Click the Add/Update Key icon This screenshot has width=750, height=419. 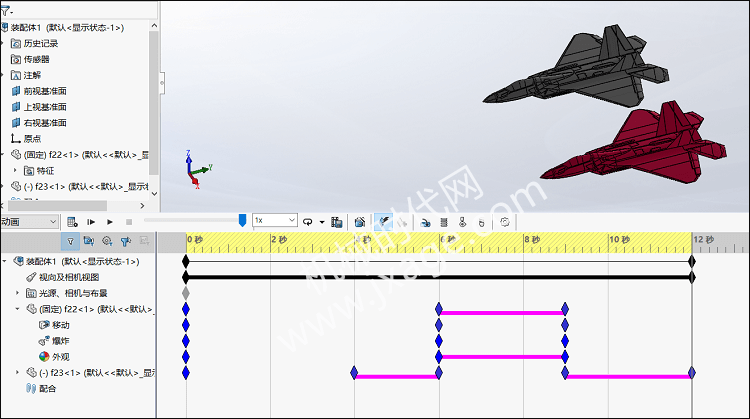coord(402,222)
